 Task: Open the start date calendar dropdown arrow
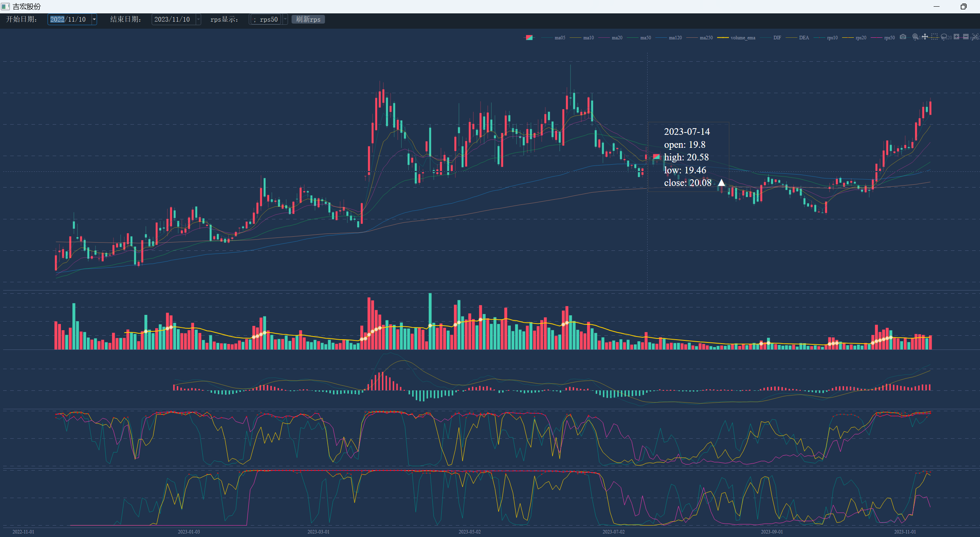pyautogui.click(x=94, y=19)
